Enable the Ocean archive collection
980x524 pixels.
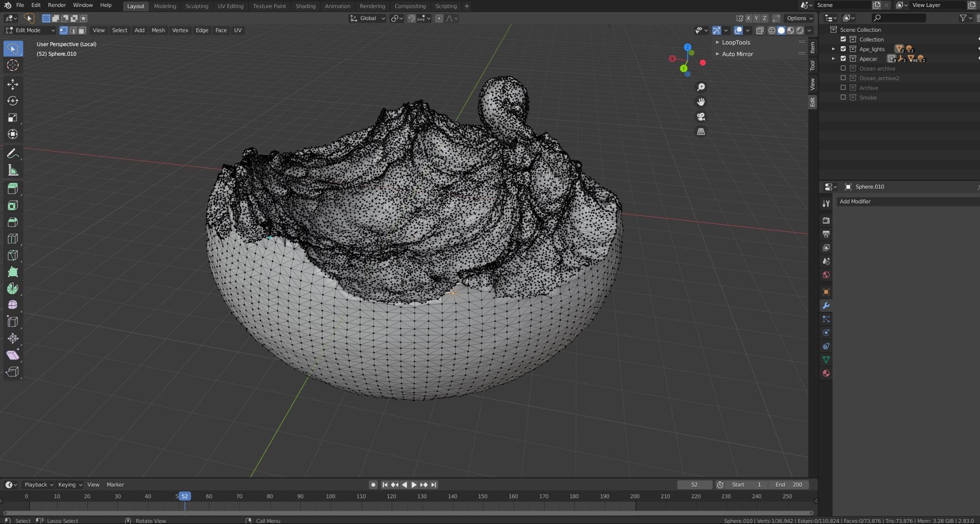tap(843, 68)
